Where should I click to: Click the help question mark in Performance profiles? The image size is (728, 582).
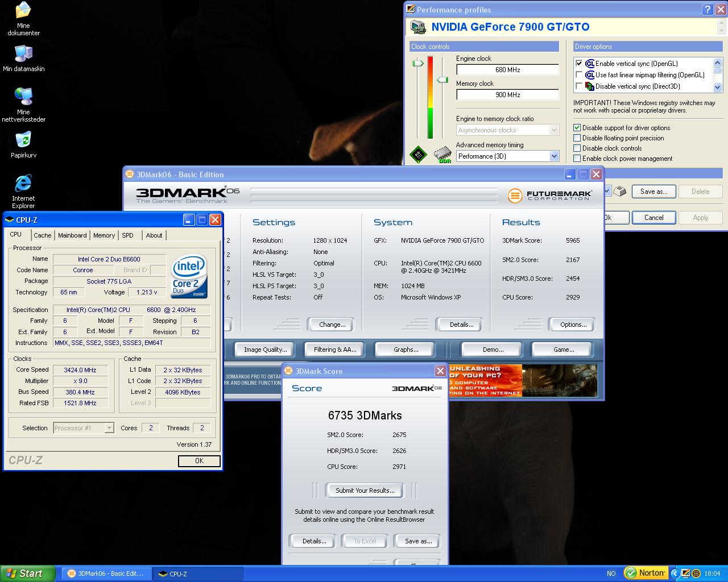708,9
